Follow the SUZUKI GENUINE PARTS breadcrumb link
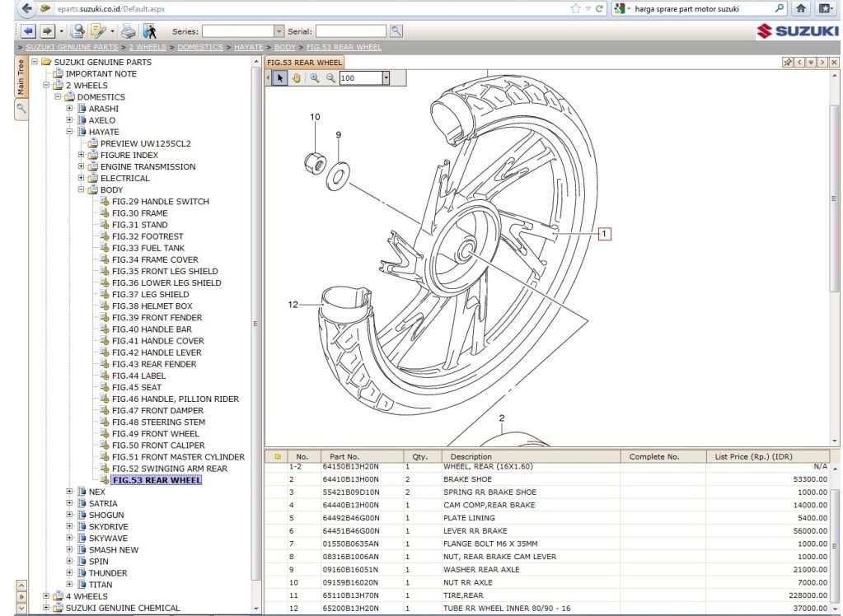The height and width of the screenshot is (616, 843). coord(72,47)
